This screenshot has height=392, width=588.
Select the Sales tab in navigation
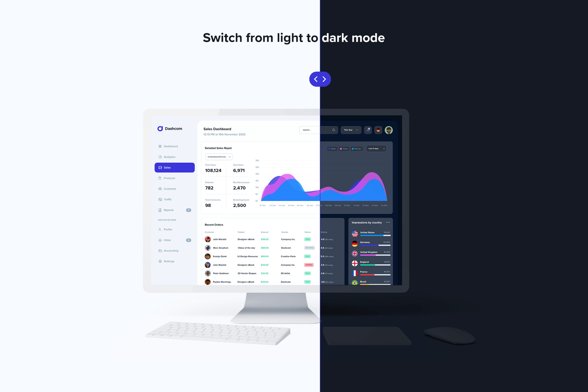click(175, 167)
